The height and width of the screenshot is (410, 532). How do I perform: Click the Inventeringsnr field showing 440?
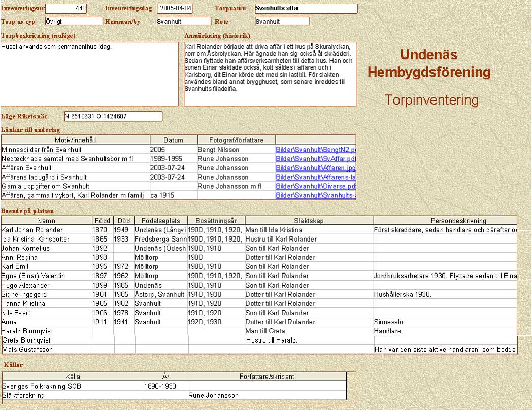pos(66,9)
